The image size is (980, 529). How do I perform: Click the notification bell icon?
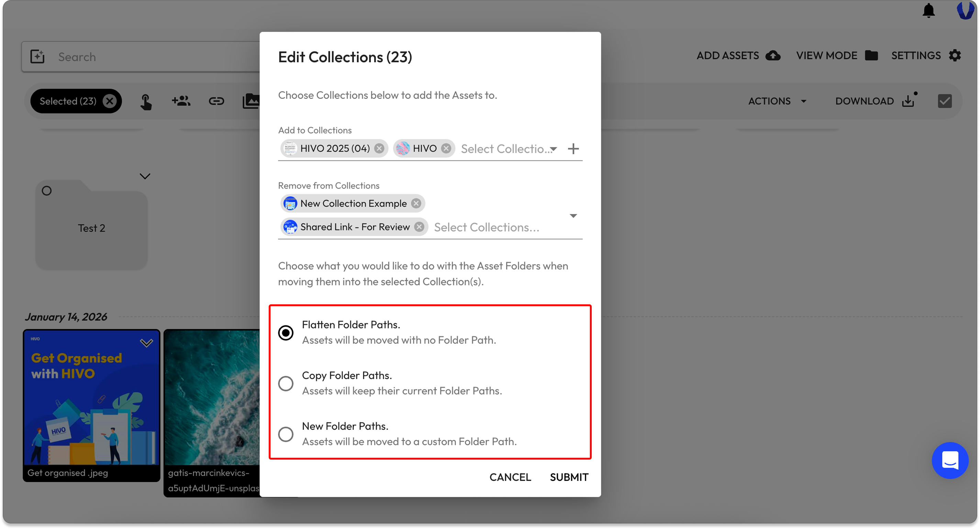(928, 11)
